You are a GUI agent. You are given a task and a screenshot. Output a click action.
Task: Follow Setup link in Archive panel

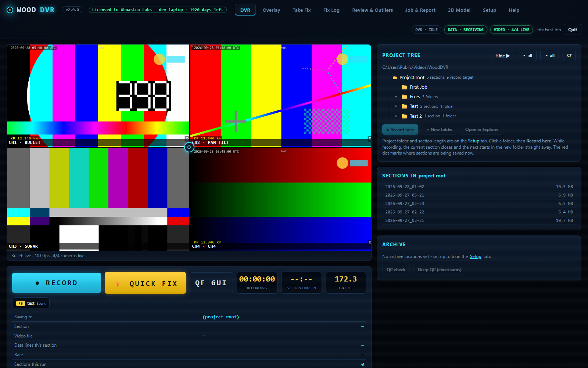click(476, 256)
